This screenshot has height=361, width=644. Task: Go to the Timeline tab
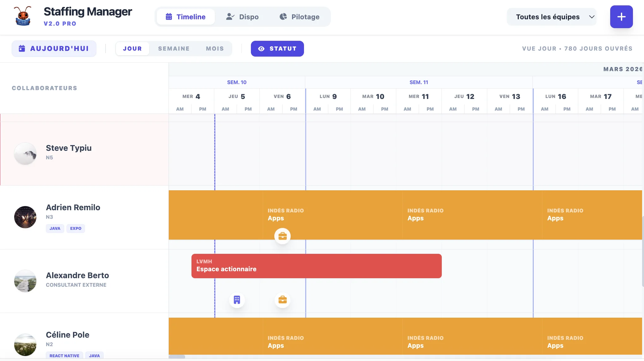pos(185,17)
